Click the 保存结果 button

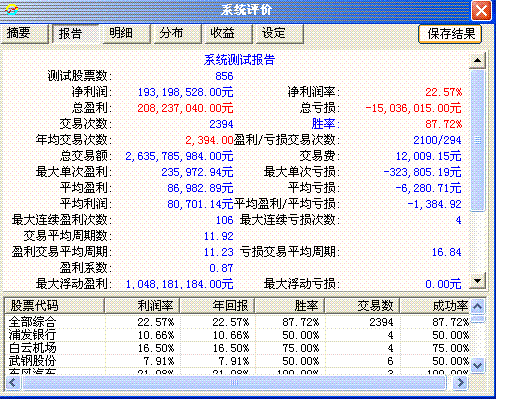pyautogui.click(x=450, y=34)
